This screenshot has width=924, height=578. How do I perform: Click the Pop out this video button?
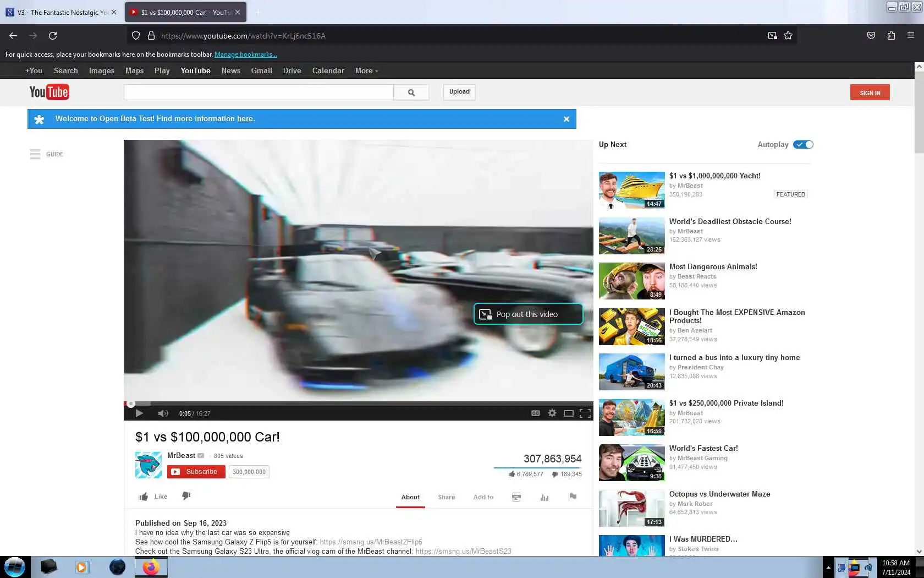(528, 314)
